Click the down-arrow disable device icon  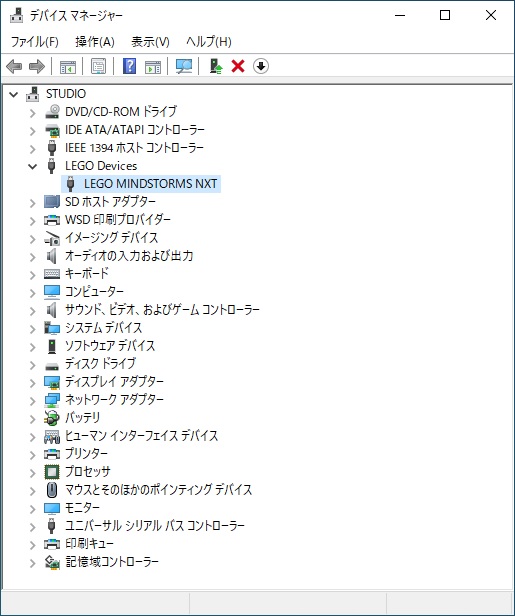(x=261, y=66)
